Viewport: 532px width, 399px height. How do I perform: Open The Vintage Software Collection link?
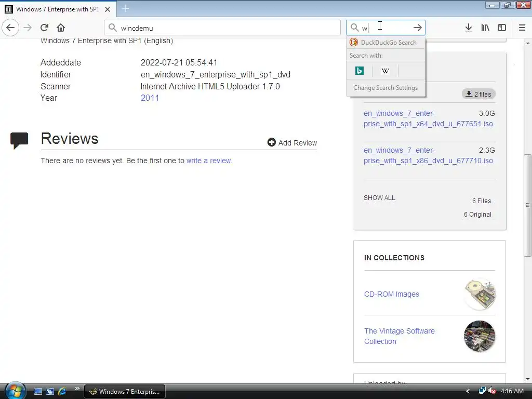pos(400,336)
